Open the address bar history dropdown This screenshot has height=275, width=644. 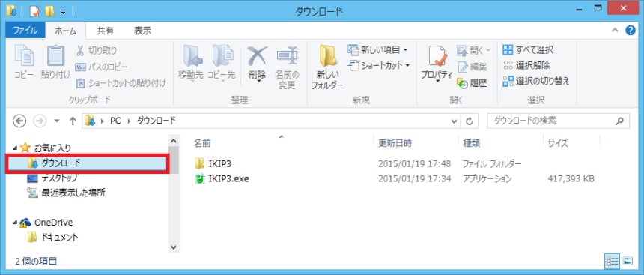455,121
